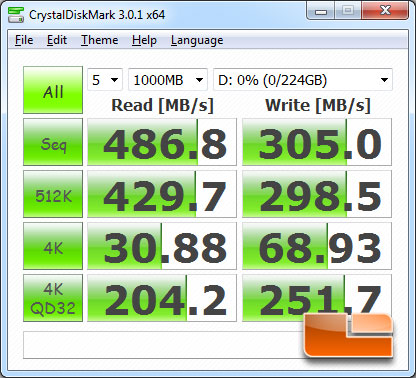This screenshot has height=378, width=416.
Task: Expand the 1000MB test size dropdown
Action: click(168, 80)
